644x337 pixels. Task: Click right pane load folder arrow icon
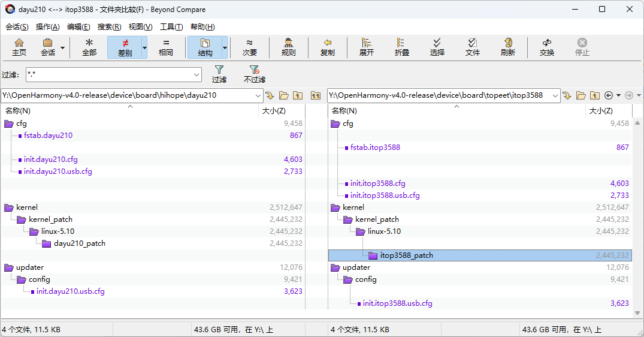pos(567,95)
